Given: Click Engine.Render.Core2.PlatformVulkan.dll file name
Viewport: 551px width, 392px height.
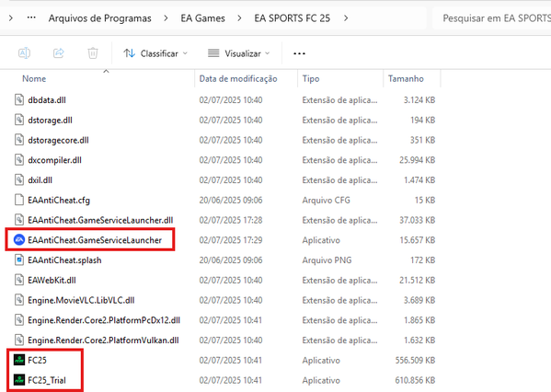Looking at the screenshot, I should [103, 340].
